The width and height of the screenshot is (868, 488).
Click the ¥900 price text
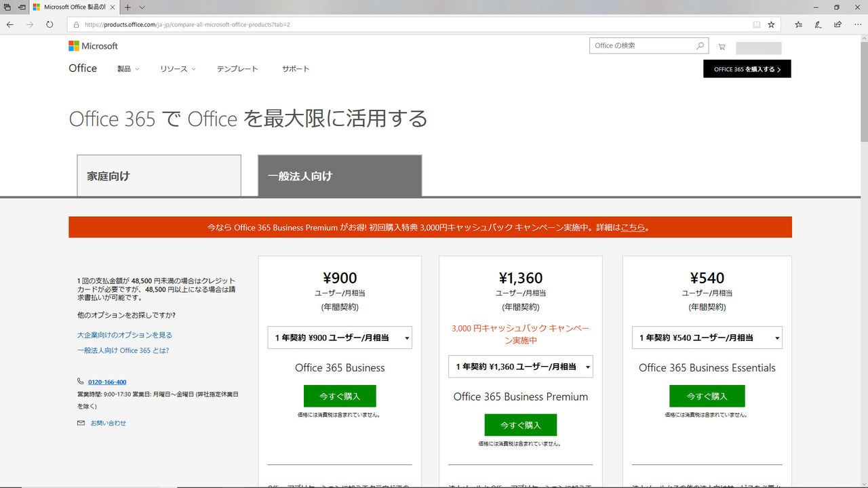340,278
